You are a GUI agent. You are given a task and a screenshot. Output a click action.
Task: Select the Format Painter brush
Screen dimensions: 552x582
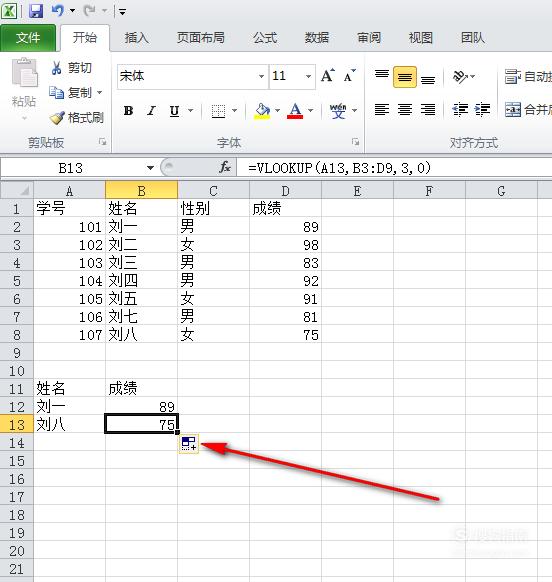pos(76,118)
